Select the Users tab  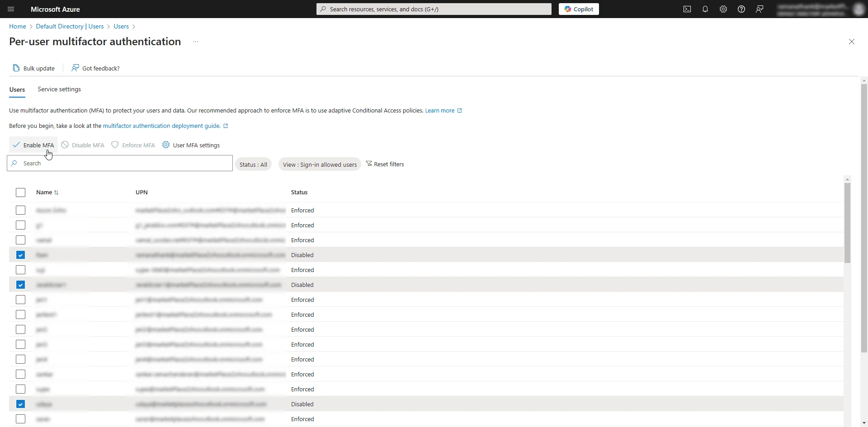pyautogui.click(x=17, y=89)
